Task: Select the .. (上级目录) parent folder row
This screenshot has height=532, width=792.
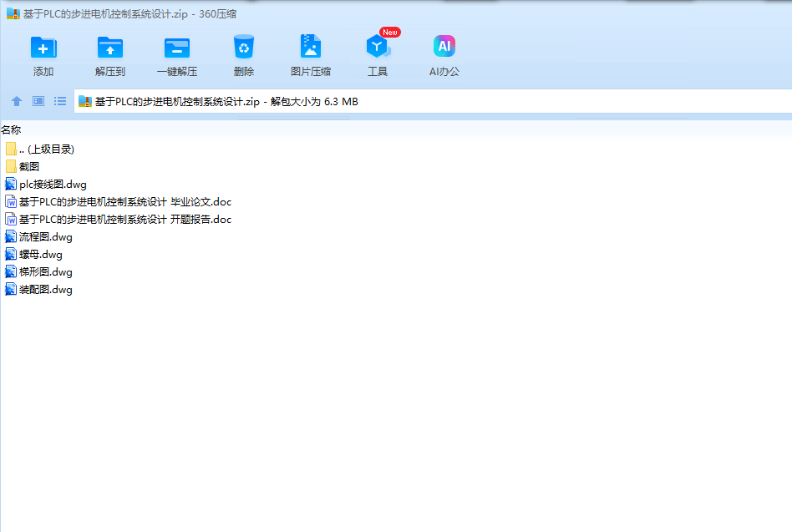Action: pos(40,149)
